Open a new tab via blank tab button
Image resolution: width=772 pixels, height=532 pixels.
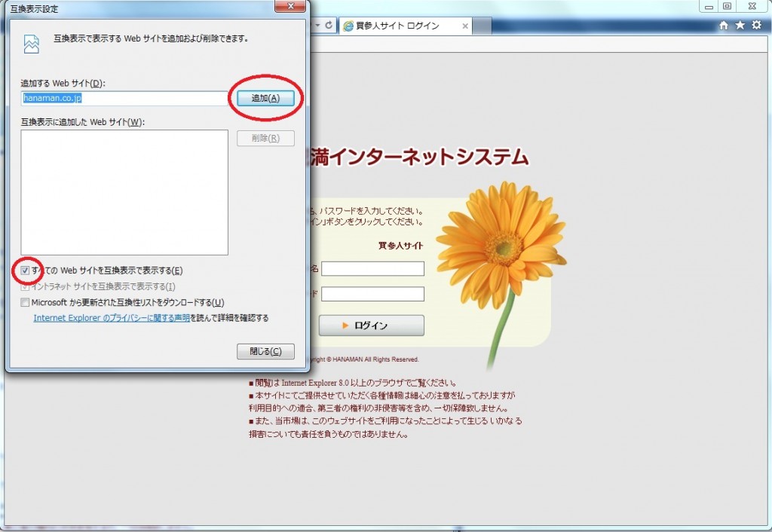[482, 26]
